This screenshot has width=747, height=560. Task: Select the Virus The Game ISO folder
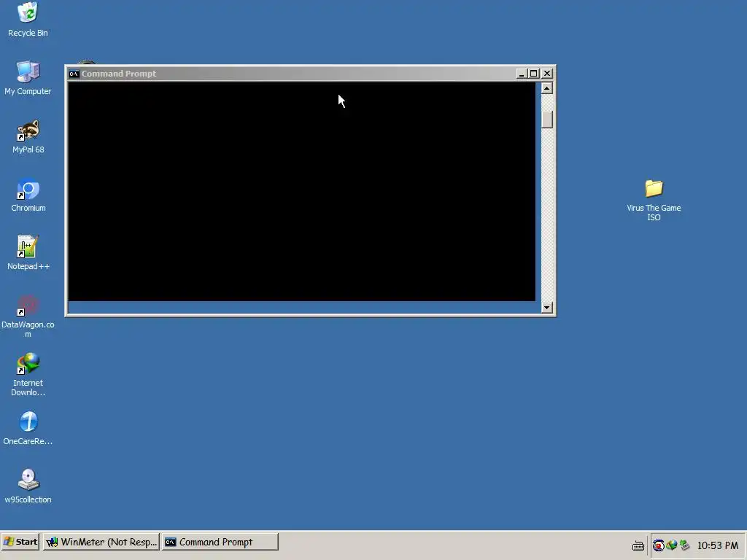pyautogui.click(x=654, y=200)
